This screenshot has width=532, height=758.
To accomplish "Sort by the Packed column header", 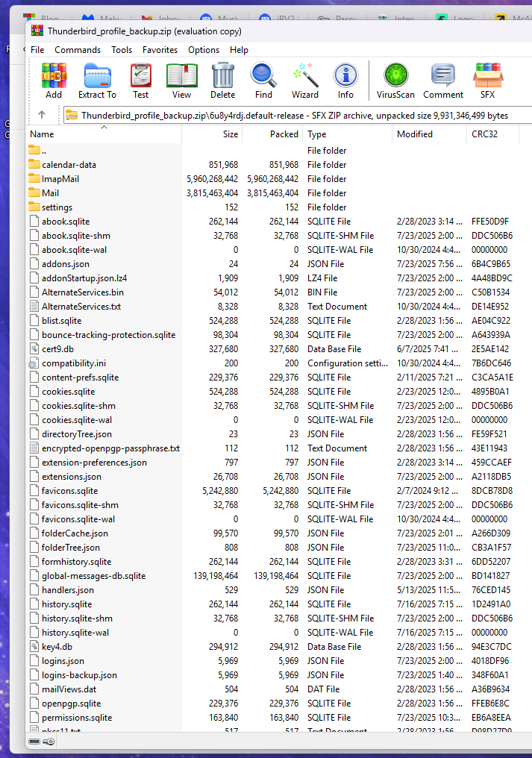I will [x=272, y=134].
